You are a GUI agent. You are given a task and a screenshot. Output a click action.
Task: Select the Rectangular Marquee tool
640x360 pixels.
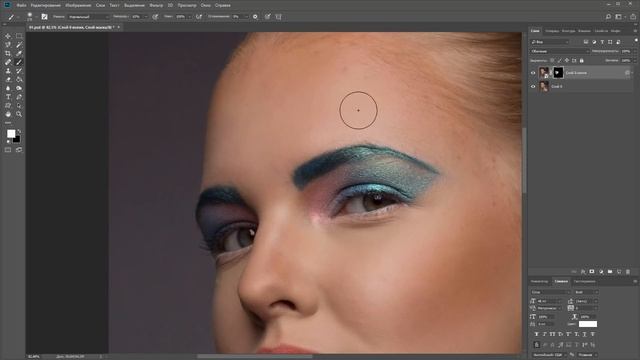click(x=19, y=36)
